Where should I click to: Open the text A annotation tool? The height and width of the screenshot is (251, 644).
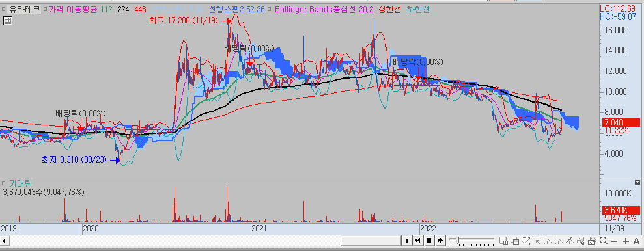tap(636, 241)
